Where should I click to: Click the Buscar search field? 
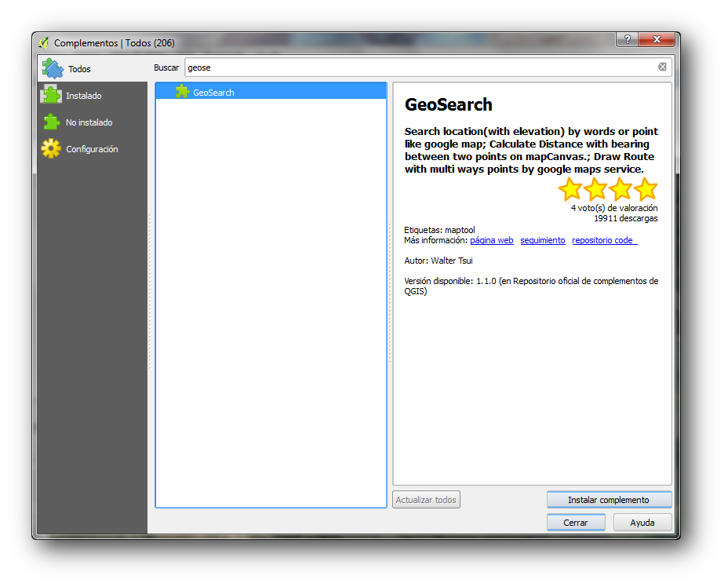pyautogui.click(x=427, y=67)
